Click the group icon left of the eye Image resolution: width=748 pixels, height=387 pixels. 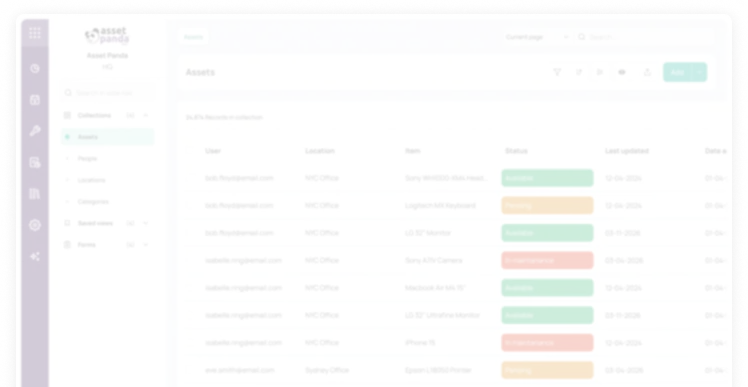[x=600, y=72]
